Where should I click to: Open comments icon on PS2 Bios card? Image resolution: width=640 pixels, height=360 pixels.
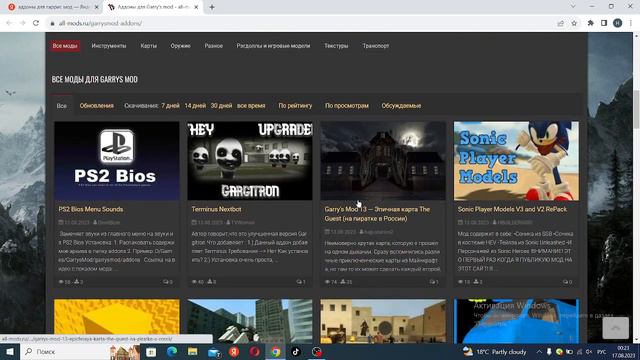tap(167, 282)
